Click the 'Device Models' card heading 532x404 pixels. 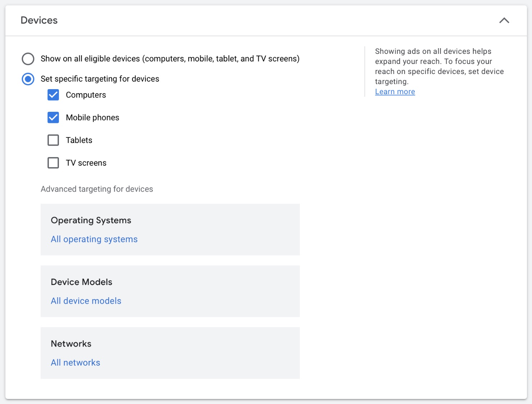click(x=82, y=282)
